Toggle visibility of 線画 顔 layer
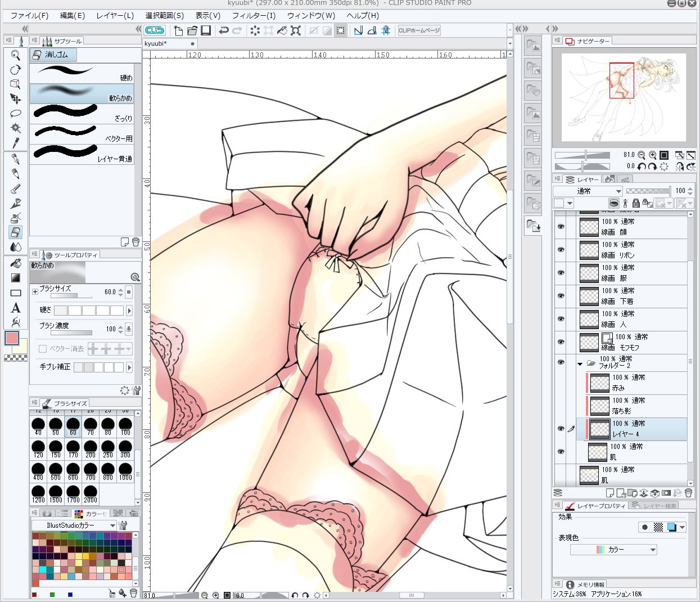 [x=561, y=226]
